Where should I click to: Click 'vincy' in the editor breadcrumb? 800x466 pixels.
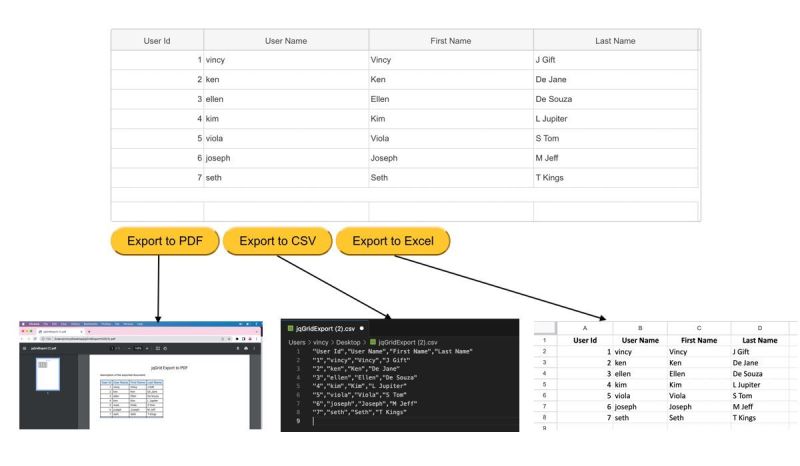click(320, 342)
